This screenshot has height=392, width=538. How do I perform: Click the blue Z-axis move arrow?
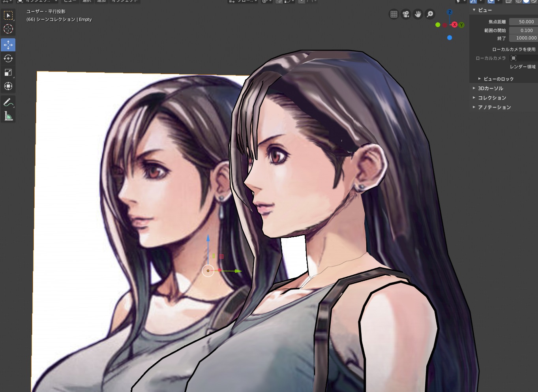[208, 238]
